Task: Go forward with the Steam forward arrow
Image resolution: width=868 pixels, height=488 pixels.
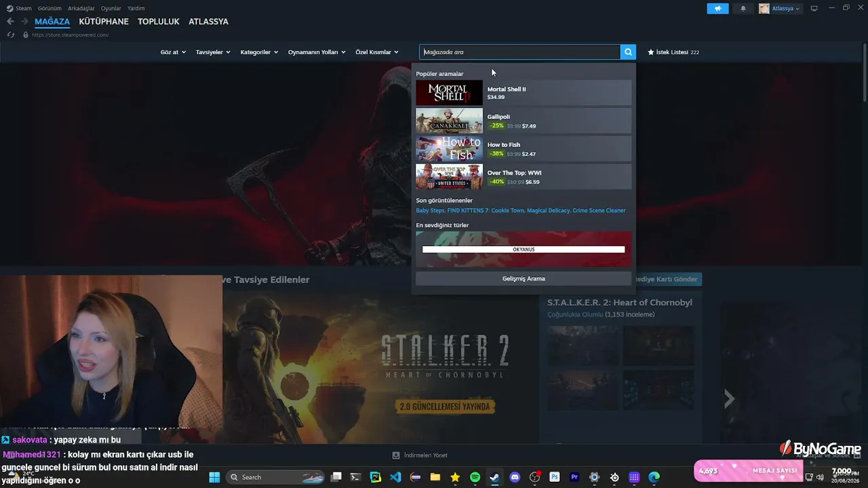Action: coord(24,22)
